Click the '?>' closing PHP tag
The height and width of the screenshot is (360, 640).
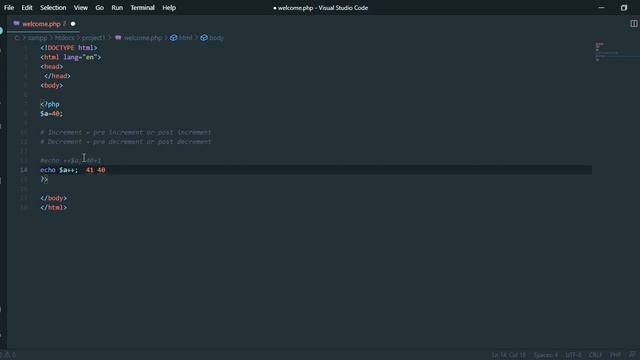[x=44, y=179]
